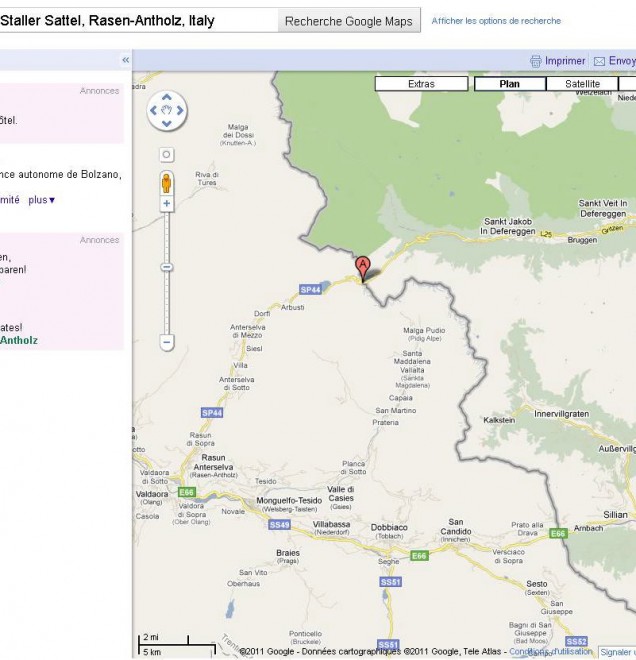
Task: Click the E66 badge near Arnbach
Action: (559, 534)
